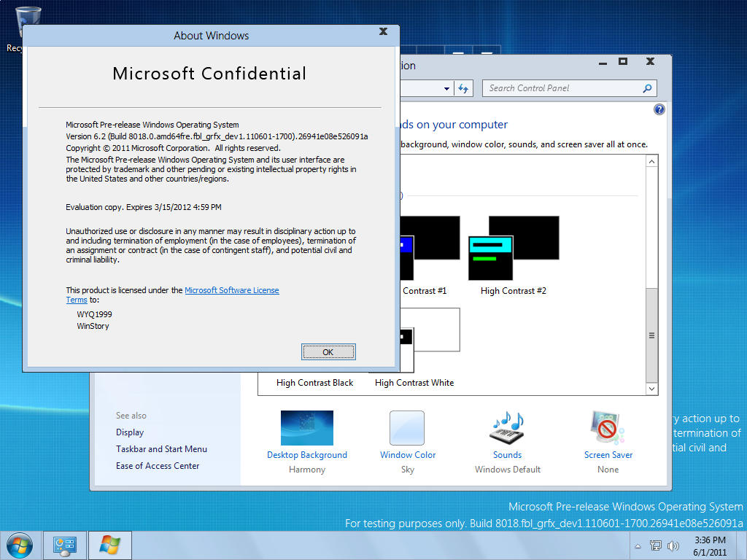Open the Display link under See also
747x560 pixels.
tap(130, 432)
